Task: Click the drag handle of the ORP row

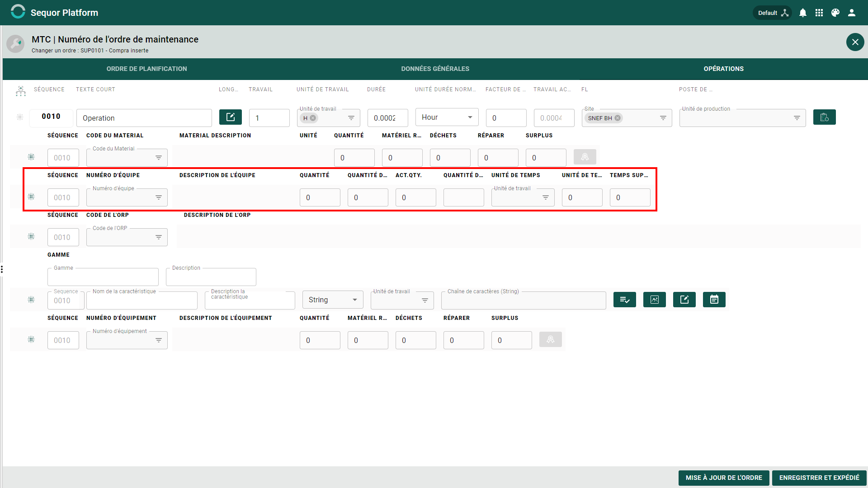Action: [31, 236]
